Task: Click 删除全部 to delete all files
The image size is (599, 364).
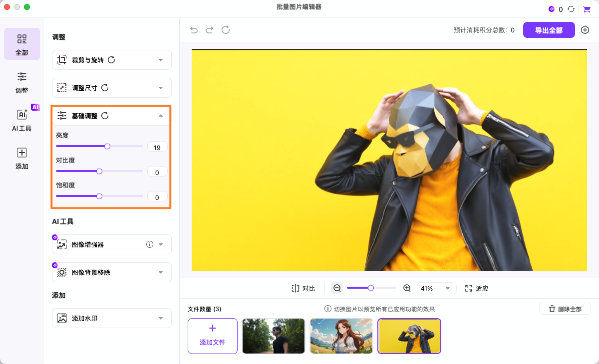Action: [565, 309]
